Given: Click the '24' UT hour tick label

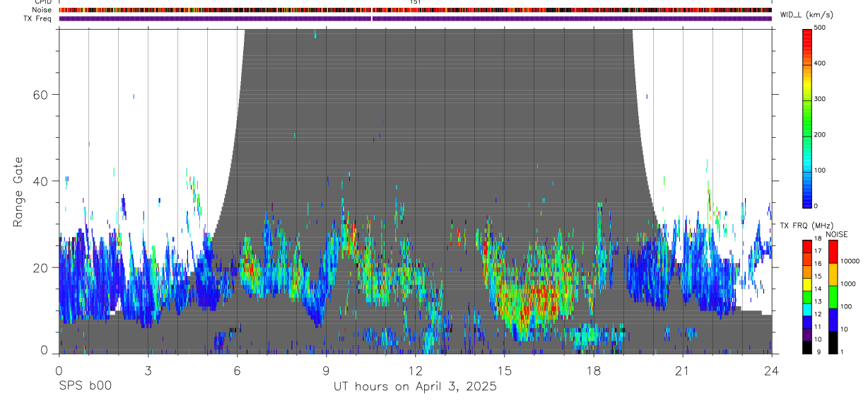Looking at the screenshot, I should point(772,371).
